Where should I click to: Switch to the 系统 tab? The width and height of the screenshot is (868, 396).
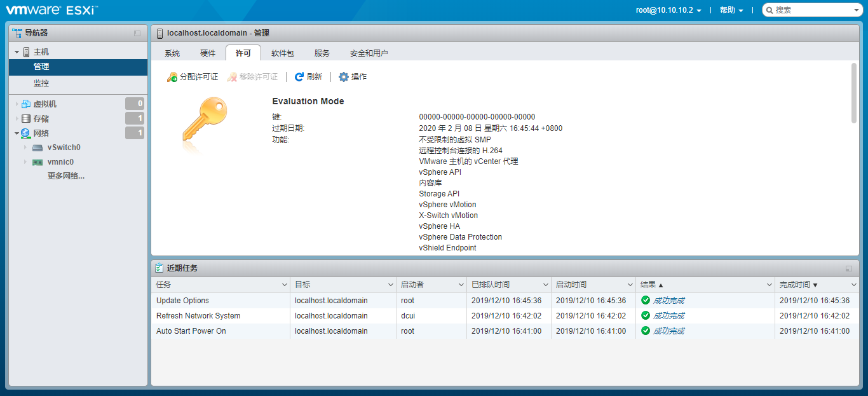172,53
